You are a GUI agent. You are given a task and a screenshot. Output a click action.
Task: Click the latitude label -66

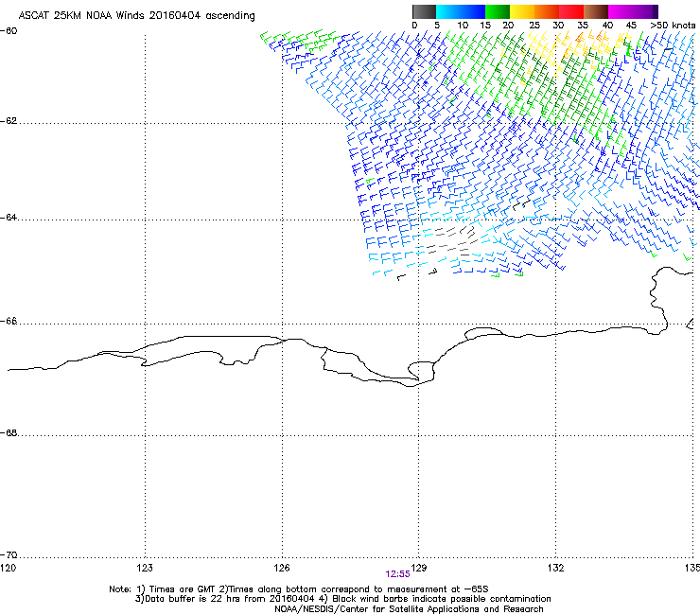coord(9,321)
